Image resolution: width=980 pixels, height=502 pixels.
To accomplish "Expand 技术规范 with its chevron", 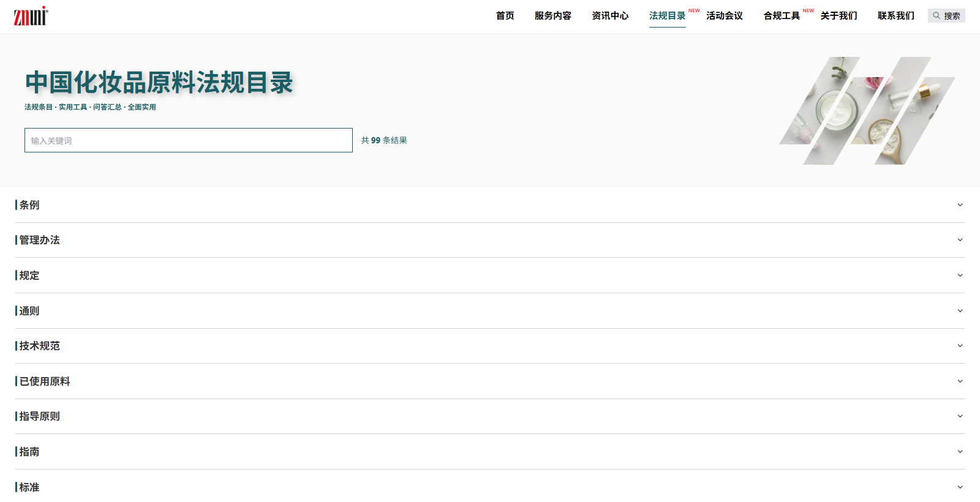I will click(x=960, y=346).
